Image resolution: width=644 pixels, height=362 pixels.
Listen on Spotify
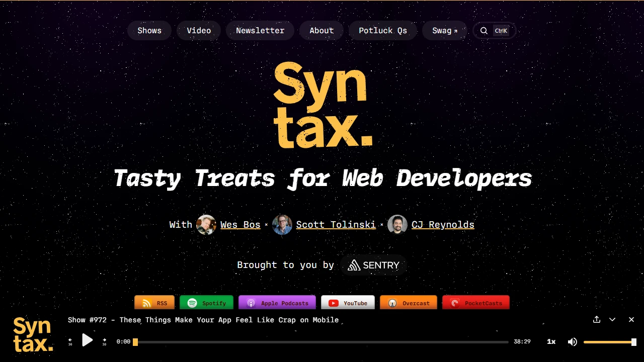pyautogui.click(x=206, y=303)
